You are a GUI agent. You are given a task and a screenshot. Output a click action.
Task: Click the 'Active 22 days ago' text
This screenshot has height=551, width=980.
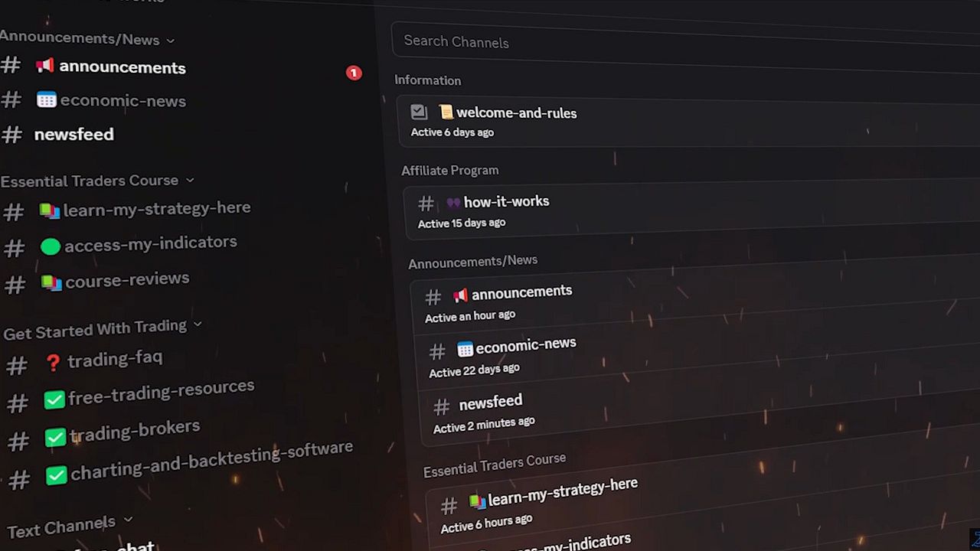pos(474,370)
